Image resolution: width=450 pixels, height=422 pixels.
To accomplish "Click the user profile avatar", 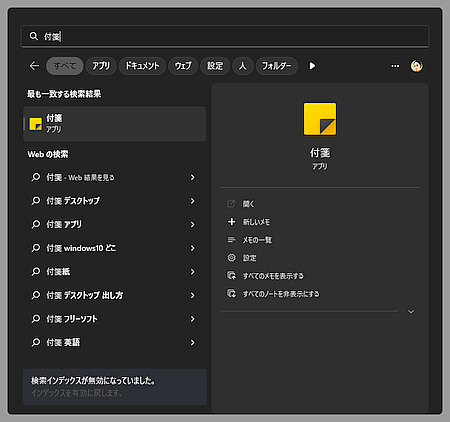I will [416, 66].
